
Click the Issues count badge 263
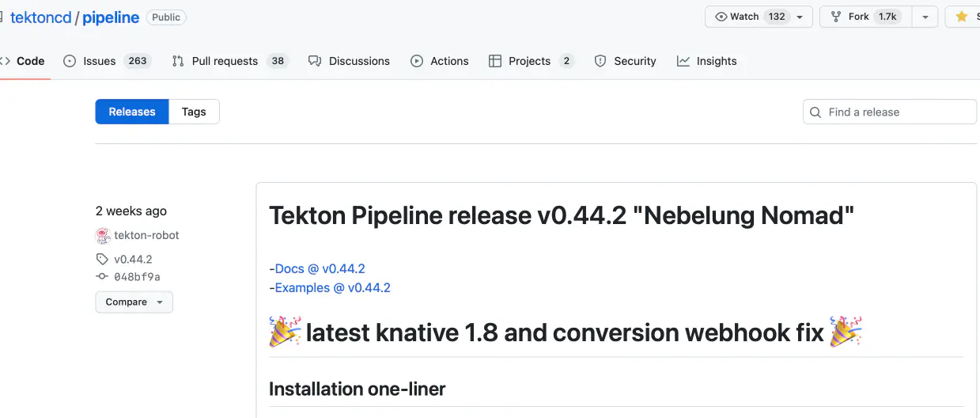(x=138, y=61)
